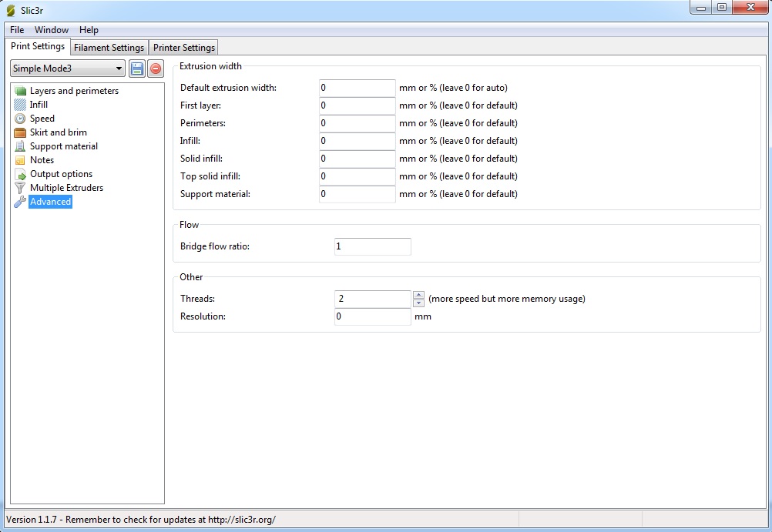
Task: Click the save preset floppy disk icon
Action: pos(137,69)
